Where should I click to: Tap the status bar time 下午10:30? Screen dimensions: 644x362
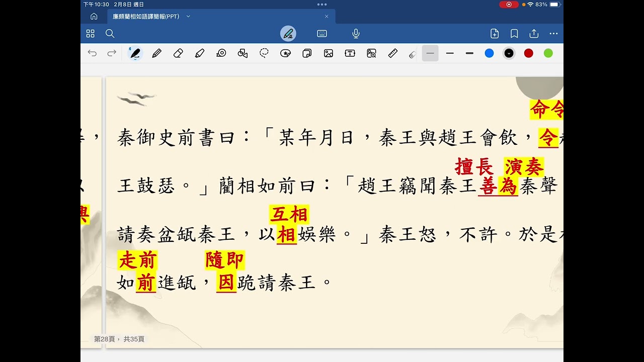click(x=96, y=5)
